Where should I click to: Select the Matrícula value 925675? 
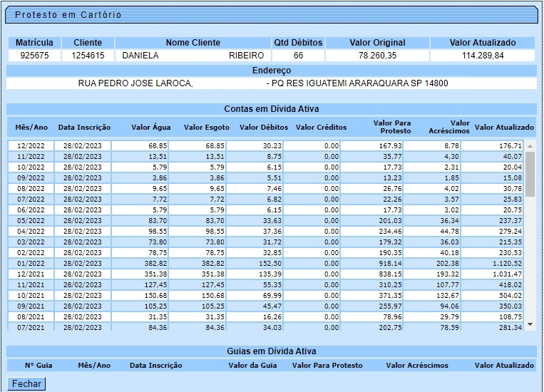coord(34,56)
